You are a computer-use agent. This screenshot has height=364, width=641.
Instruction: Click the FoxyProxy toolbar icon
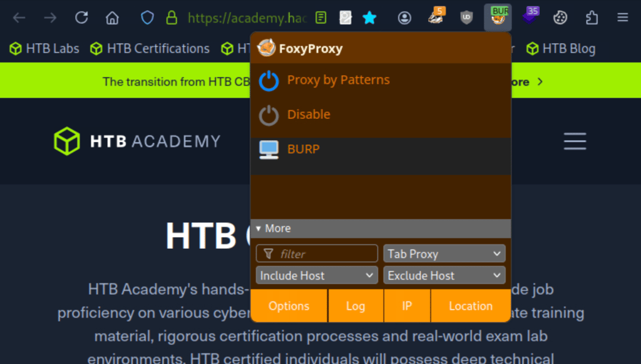[498, 18]
